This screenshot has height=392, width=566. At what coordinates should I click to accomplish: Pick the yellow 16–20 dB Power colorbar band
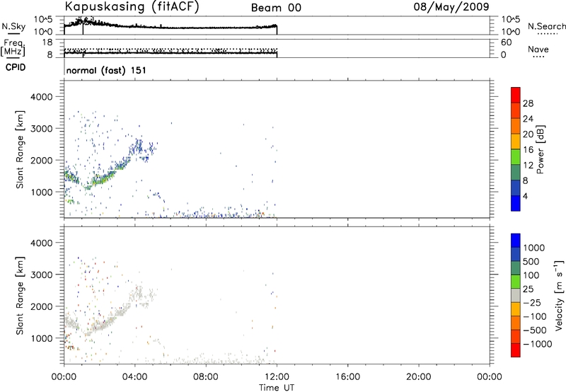[516, 141]
